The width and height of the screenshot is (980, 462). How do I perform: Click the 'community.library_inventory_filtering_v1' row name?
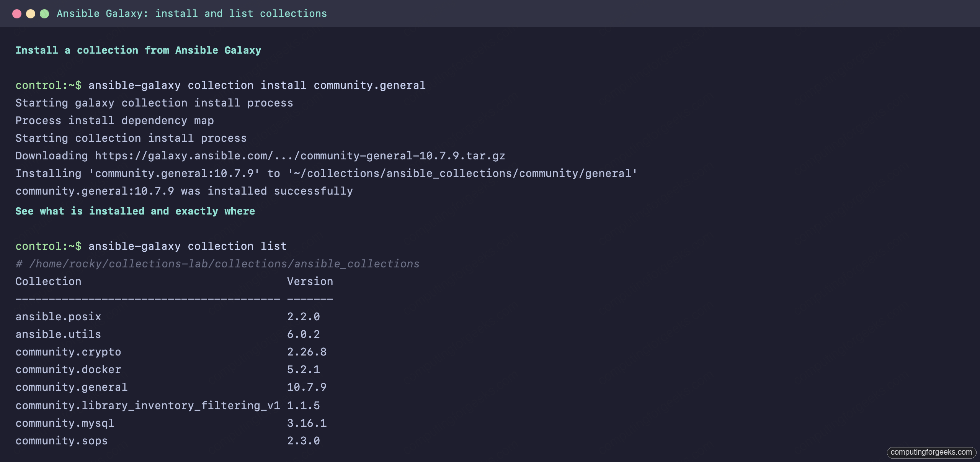coord(148,406)
